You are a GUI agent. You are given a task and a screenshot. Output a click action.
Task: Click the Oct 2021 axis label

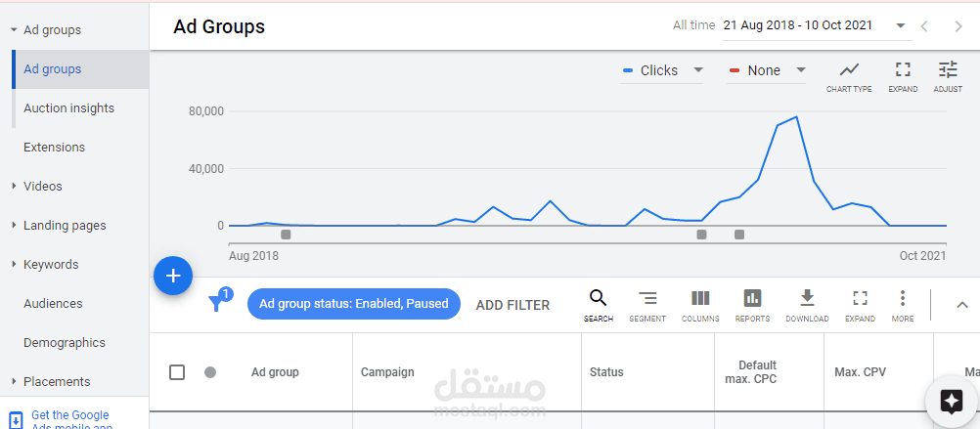pos(922,256)
